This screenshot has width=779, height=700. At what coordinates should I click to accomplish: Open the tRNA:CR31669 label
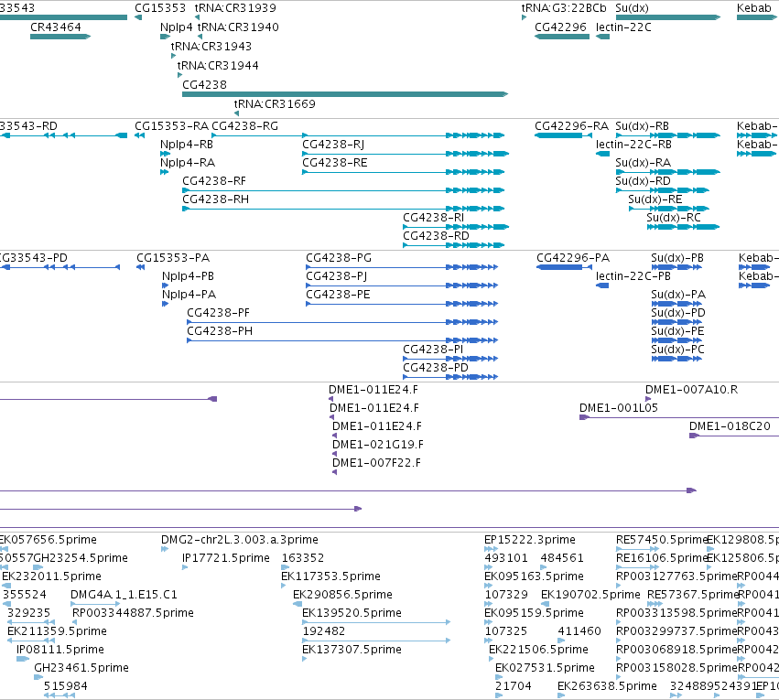pyautogui.click(x=275, y=103)
